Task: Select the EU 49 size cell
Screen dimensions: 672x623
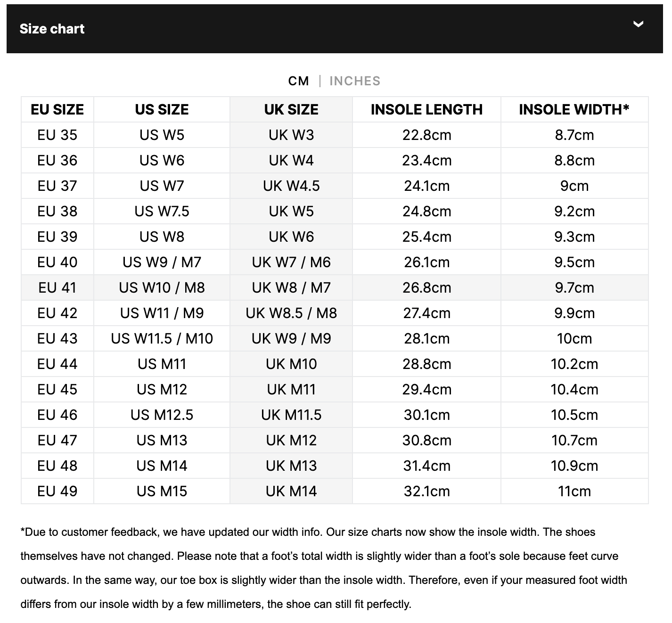Action: click(57, 491)
